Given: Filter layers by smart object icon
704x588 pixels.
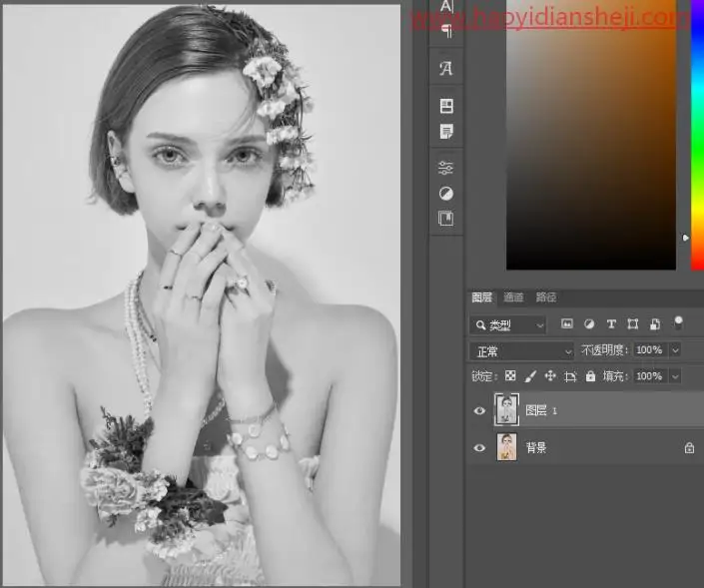Looking at the screenshot, I should [655, 324].
